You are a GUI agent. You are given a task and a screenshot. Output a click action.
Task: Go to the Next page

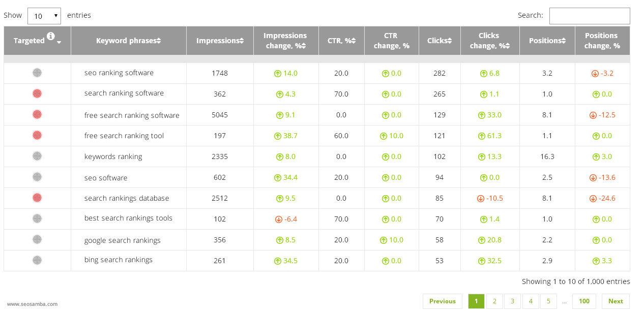click(x=616, y=301)
